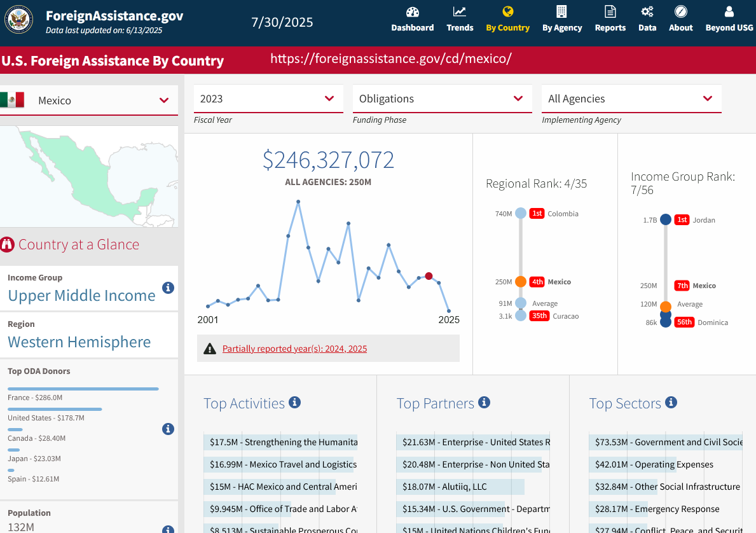Select the red 2023 data point
This screenshot has height=533, width=756.
(x=429, y=276)
